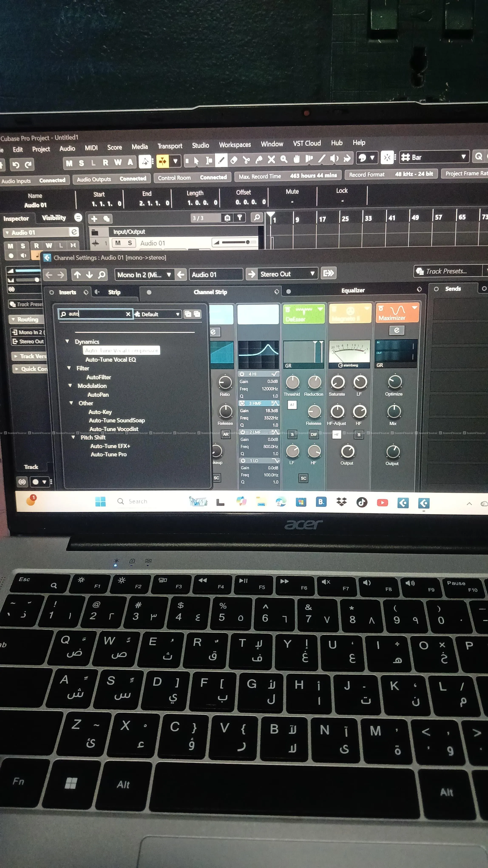Select Auto-Tune Vocal EQ plugin
The width and height of the screenshot is (488, 868).
(x=111, y=360)
